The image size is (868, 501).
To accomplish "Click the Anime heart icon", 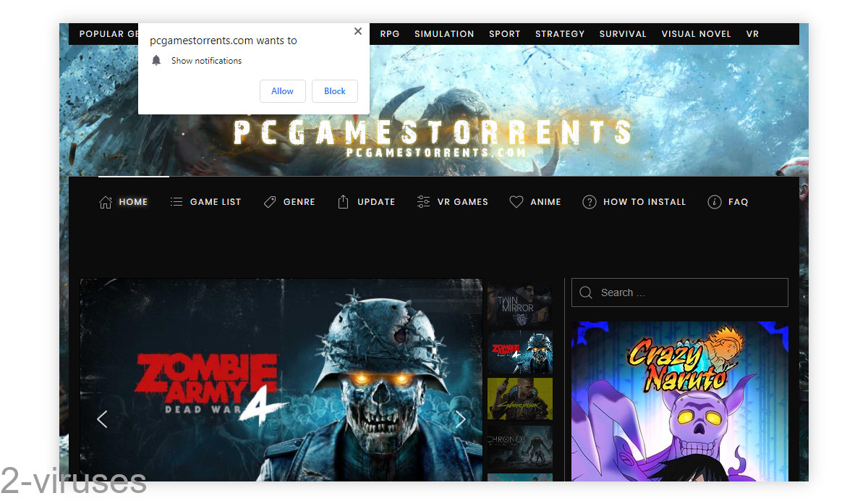I will (x=516, y=202).
